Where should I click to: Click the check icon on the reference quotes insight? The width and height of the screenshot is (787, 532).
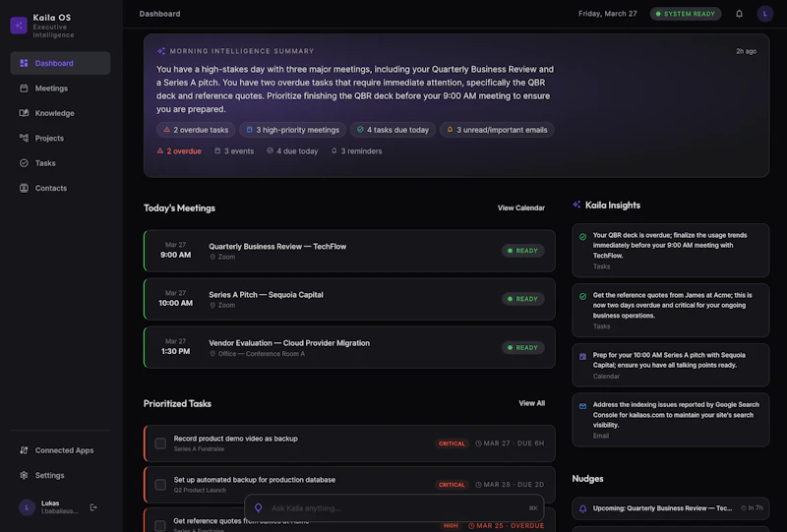click(x=582, y=296)
